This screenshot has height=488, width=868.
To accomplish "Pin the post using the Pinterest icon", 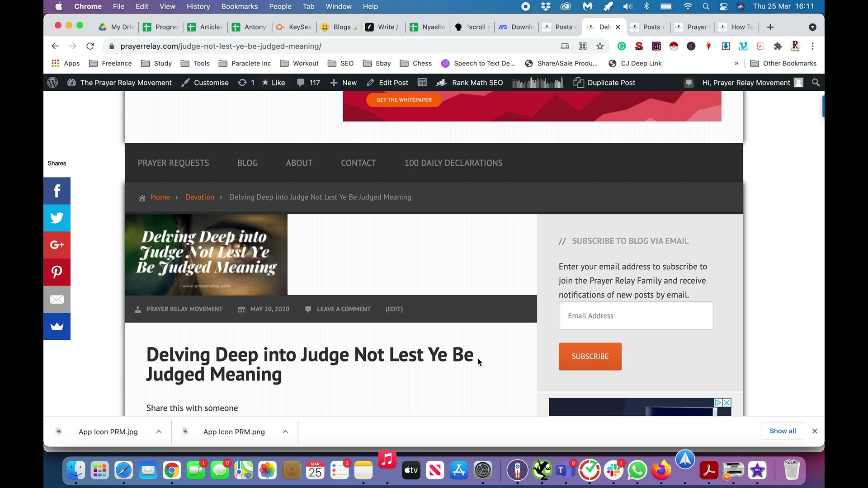I will 57,272.
